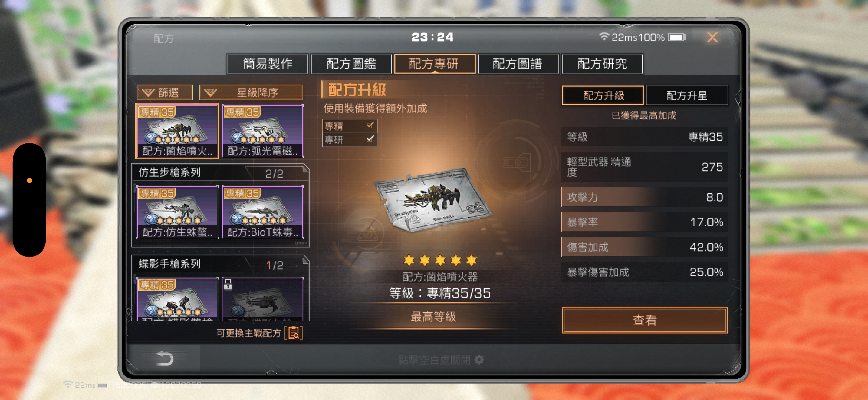868x400 pixels.
Task: Switch to the 配方研究 tab
Action: pyautogui.click(x=602, y=64)
